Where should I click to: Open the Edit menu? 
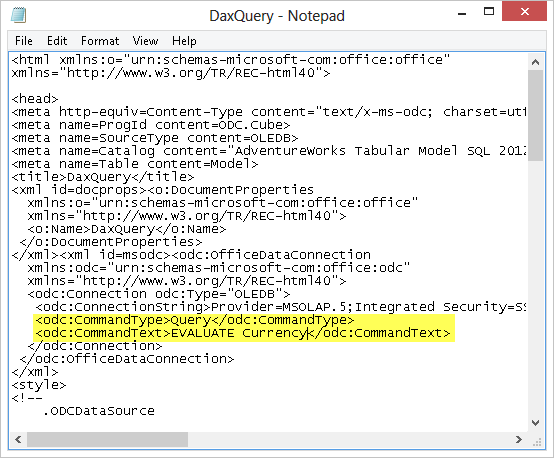[x=57, y=41]
